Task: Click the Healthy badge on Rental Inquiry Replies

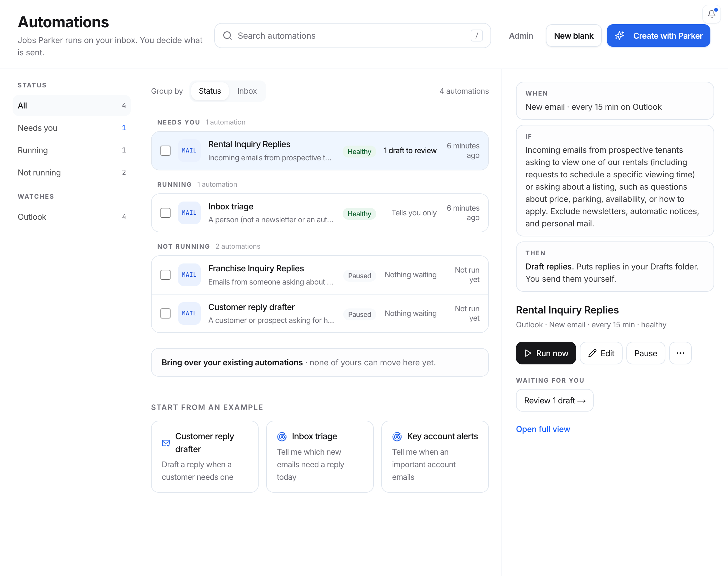Action: (x=359, y=152)
